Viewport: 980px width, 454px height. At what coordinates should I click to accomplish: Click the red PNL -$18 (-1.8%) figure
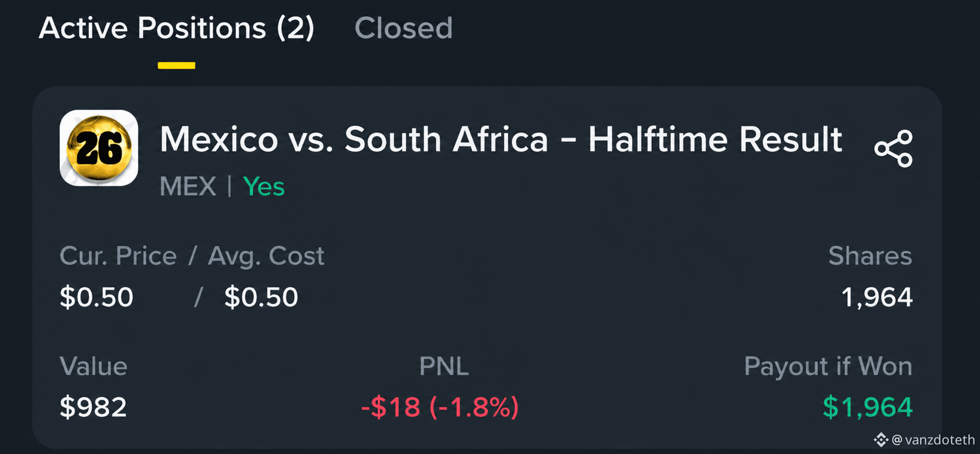[x=440, y=407]
